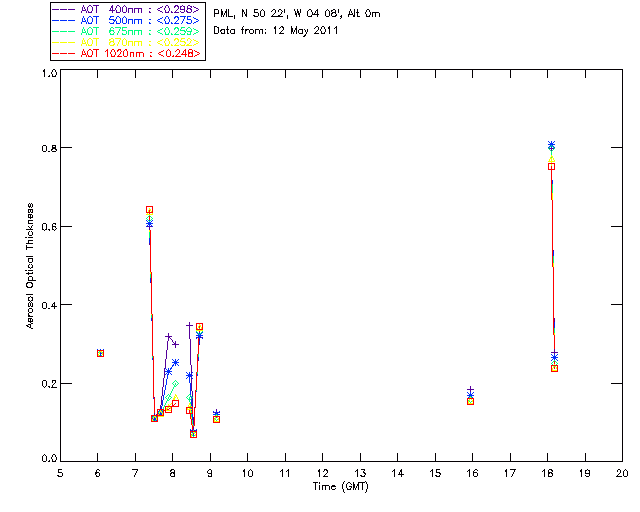Click the purple plus peak near hour 8
The width and height of the screenshot is (640, 512).
(168, 336)
